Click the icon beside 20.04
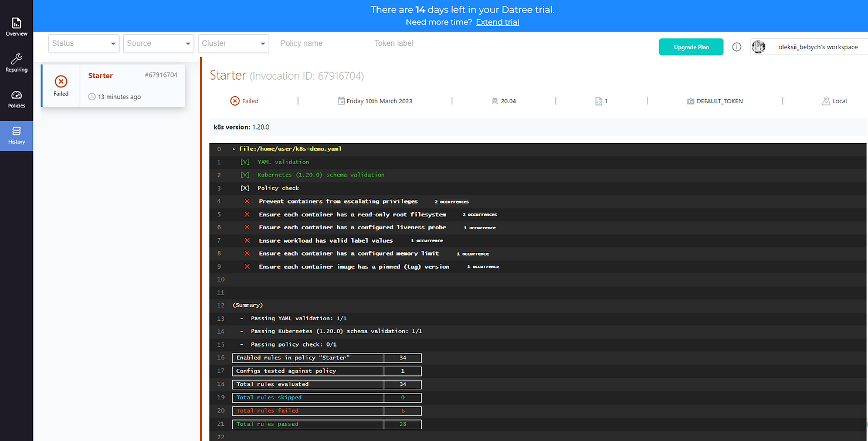Image resolution: width=868 pixels, height=441 pixels. 494,101
